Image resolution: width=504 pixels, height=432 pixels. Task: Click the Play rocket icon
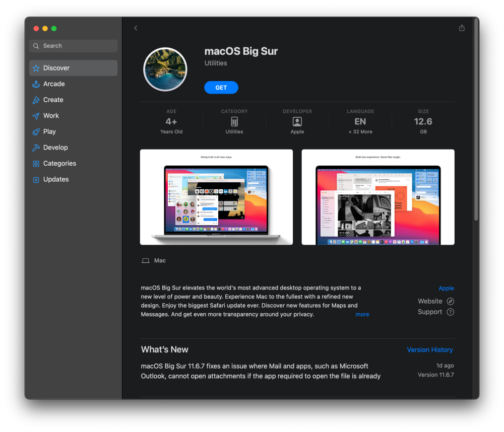[x=36, y=132]
